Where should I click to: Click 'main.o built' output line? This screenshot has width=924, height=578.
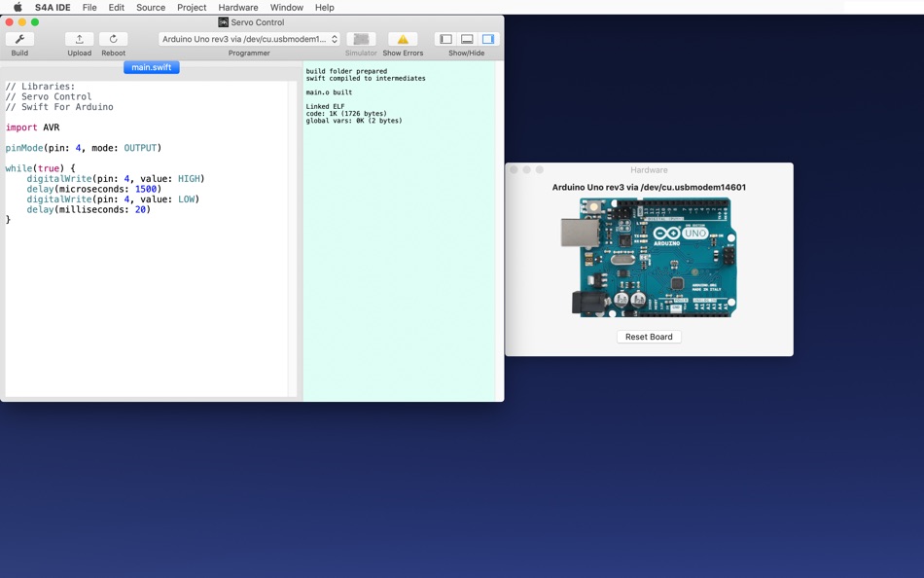coord(329,92)
